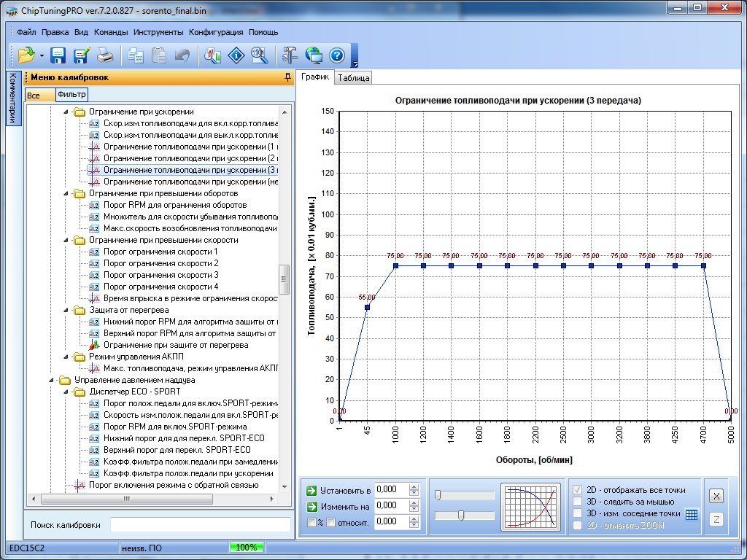
Task: Click the curve graph preview button
Action: (531, 505)
